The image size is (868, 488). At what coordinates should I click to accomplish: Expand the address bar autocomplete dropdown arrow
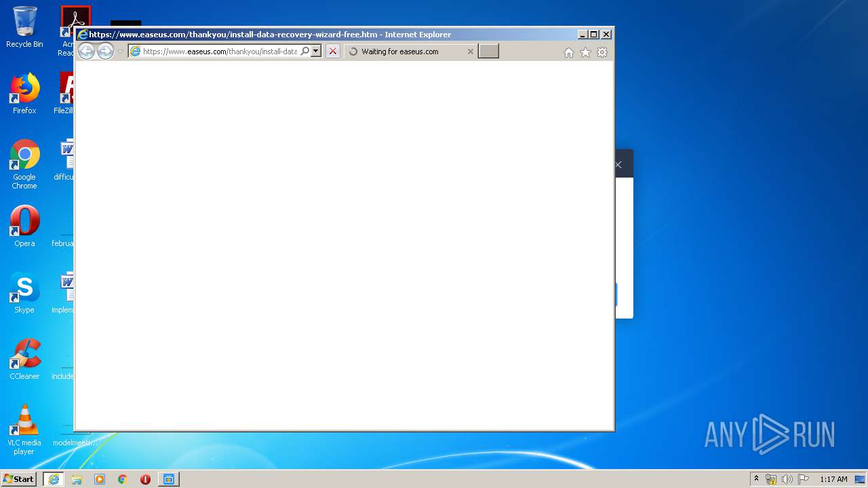(x=316, y=52)
